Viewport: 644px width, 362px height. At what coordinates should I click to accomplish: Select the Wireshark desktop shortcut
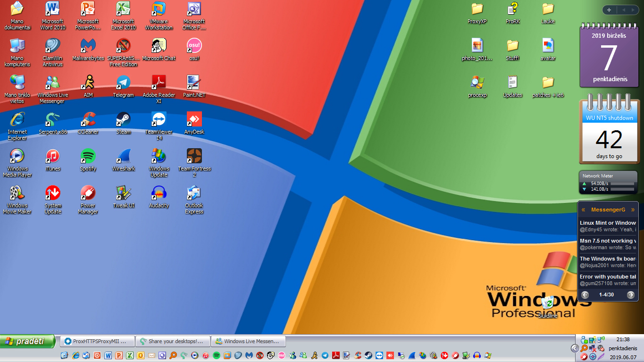coord(124,160)
